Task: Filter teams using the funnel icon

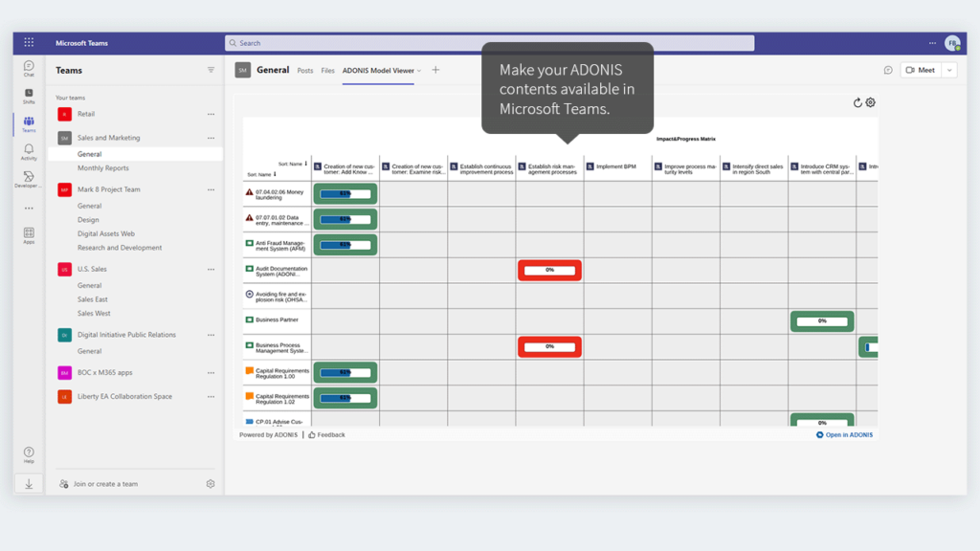Action: (x=211, y=69)
